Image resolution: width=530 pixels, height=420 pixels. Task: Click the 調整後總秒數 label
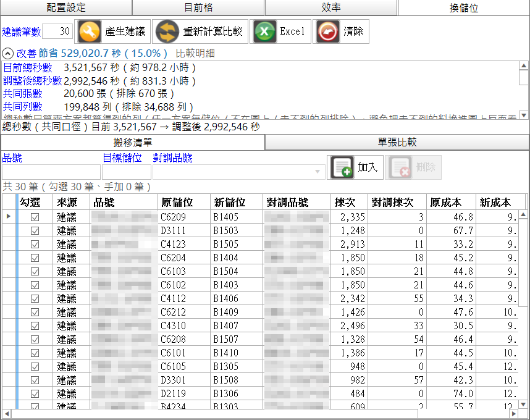coord(33,81)
